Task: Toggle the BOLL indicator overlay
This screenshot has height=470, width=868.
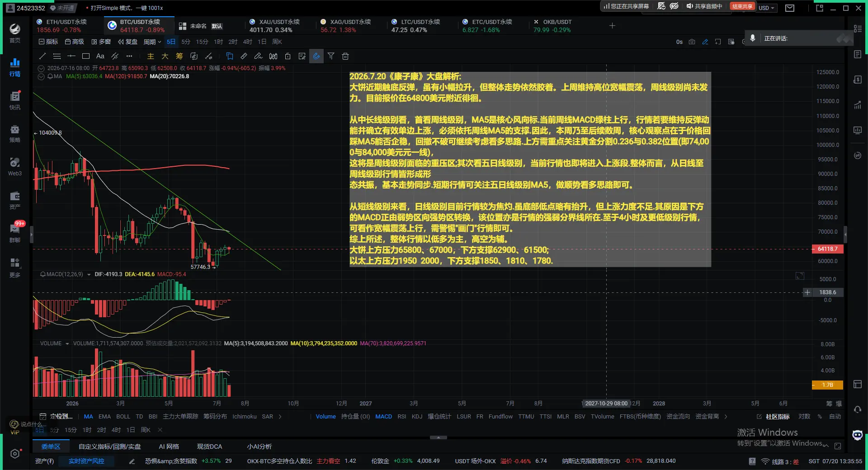Action: [123, 417]
